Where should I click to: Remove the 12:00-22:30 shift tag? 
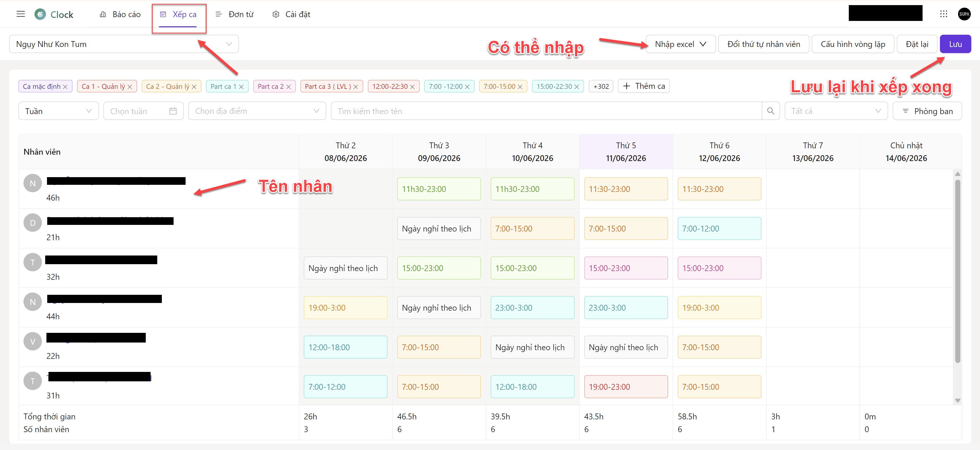coord(412,87)
